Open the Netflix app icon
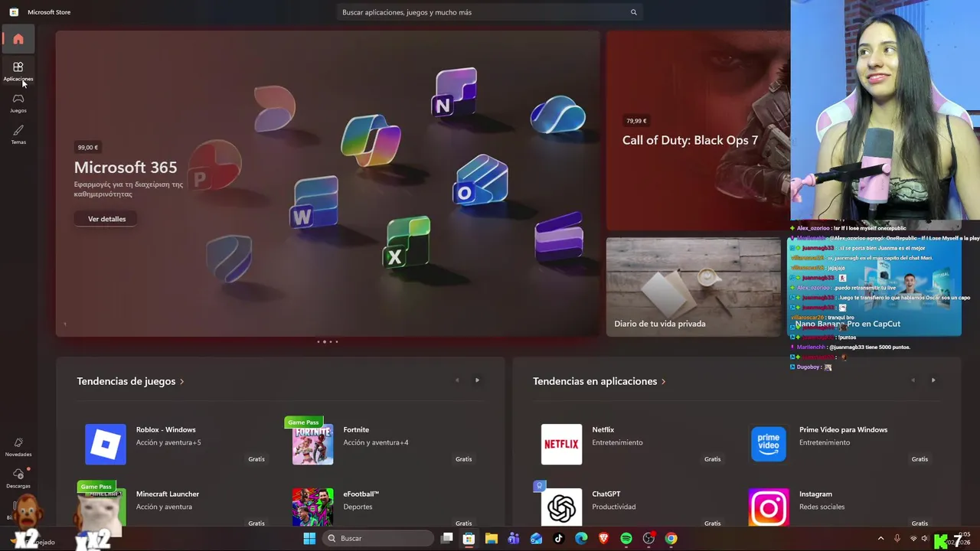This screenshot has height=551, width=980. tap(561, 444)
